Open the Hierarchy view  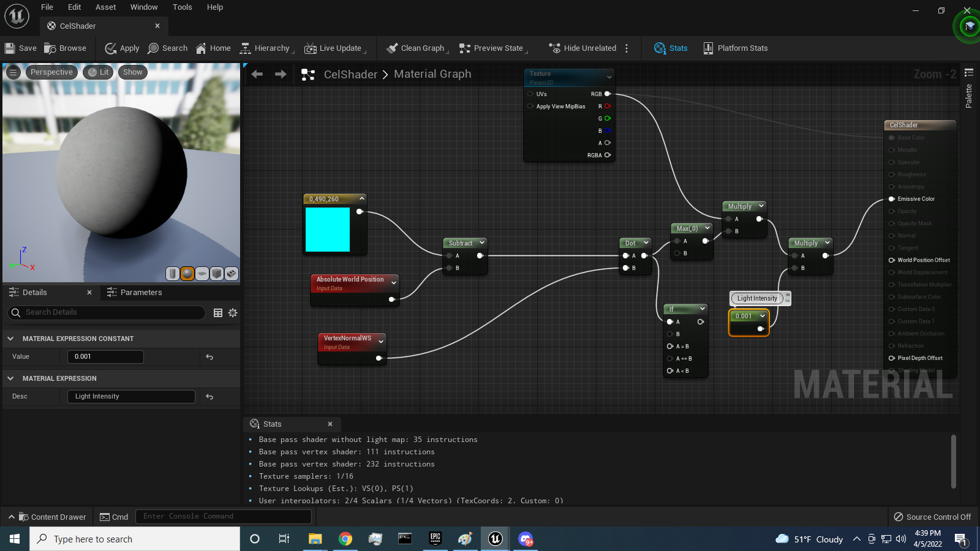click(x=265, y=48)
